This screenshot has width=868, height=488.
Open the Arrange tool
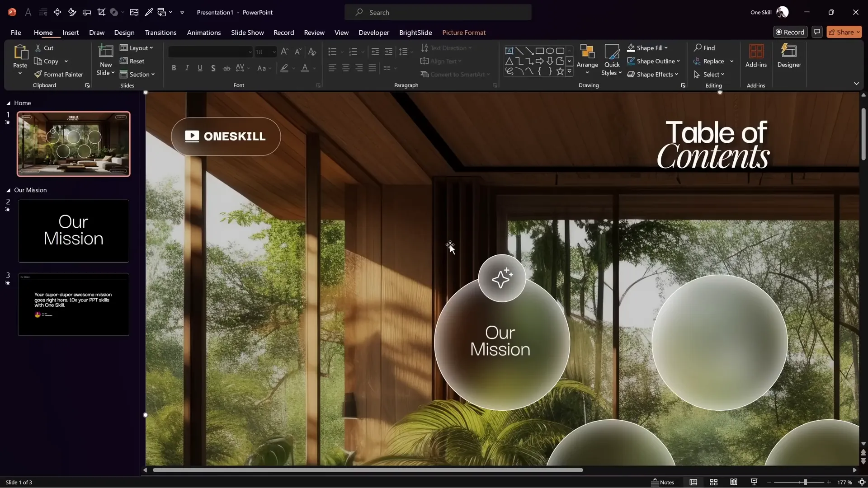(587, 59)
